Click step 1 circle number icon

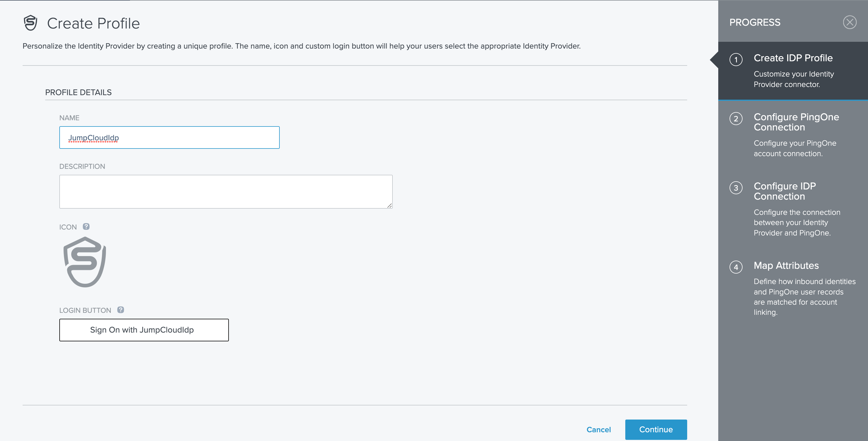coord(736,60)
